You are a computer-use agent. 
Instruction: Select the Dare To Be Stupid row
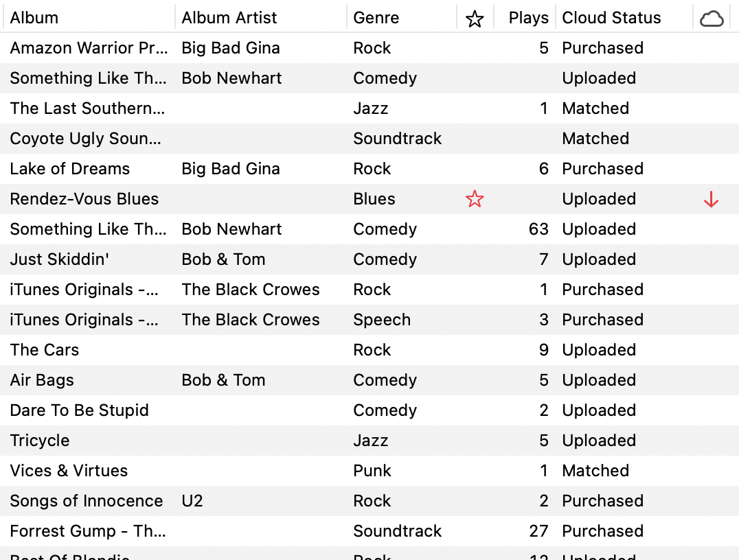(369, 410)
